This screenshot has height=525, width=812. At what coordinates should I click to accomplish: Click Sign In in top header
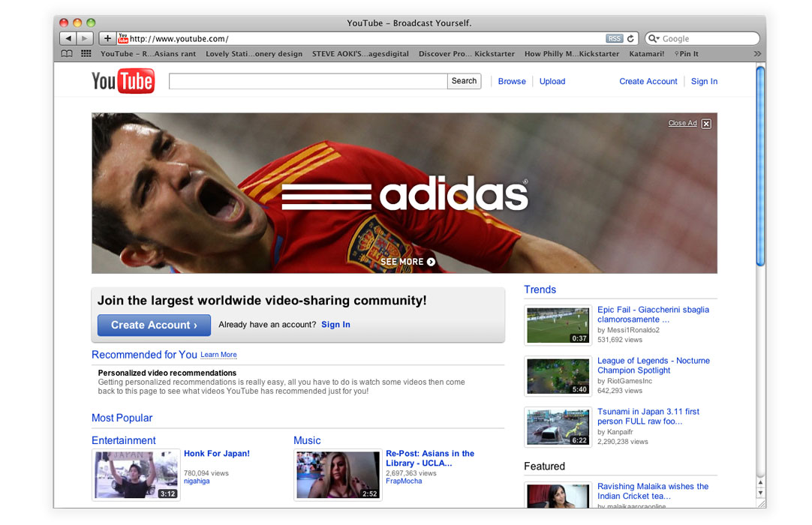click(704, 81)
